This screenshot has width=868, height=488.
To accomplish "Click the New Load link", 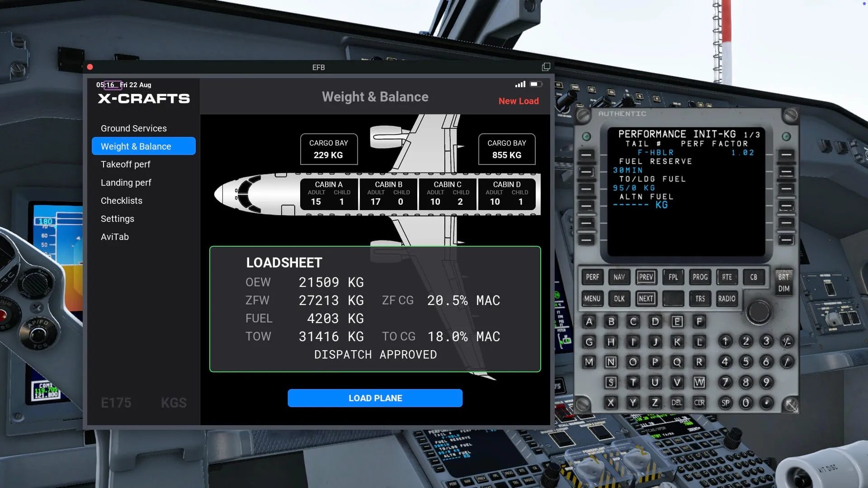I will point(519,101).
